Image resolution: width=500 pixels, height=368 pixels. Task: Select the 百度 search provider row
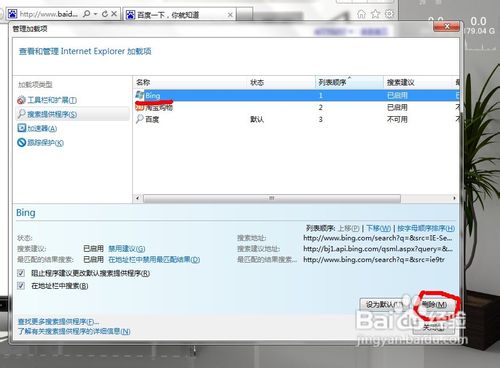[x=296, y=119]
